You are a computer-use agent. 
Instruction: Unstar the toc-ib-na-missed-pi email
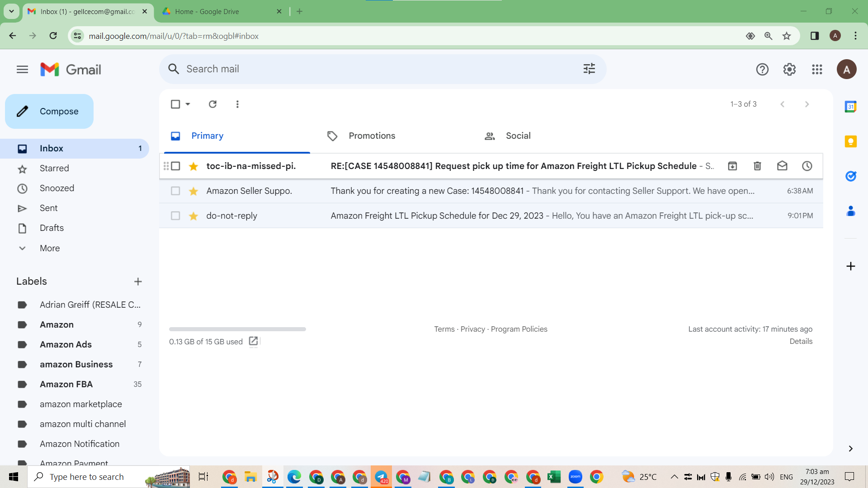tap(193, 166)
